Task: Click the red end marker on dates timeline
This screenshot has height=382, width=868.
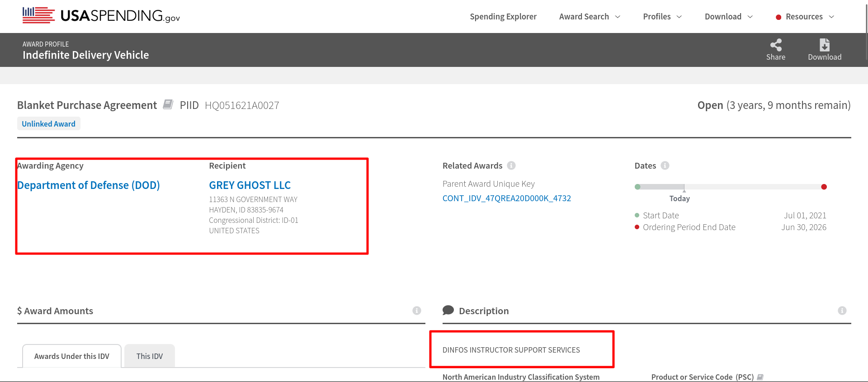Action: click(x=824, y=187)
